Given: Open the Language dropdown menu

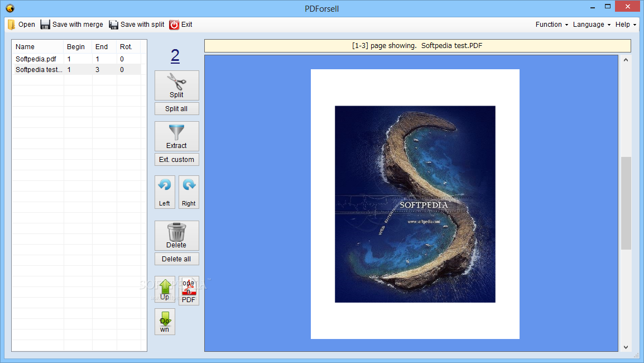Looking at the screenshot, I should coord(592,25).
